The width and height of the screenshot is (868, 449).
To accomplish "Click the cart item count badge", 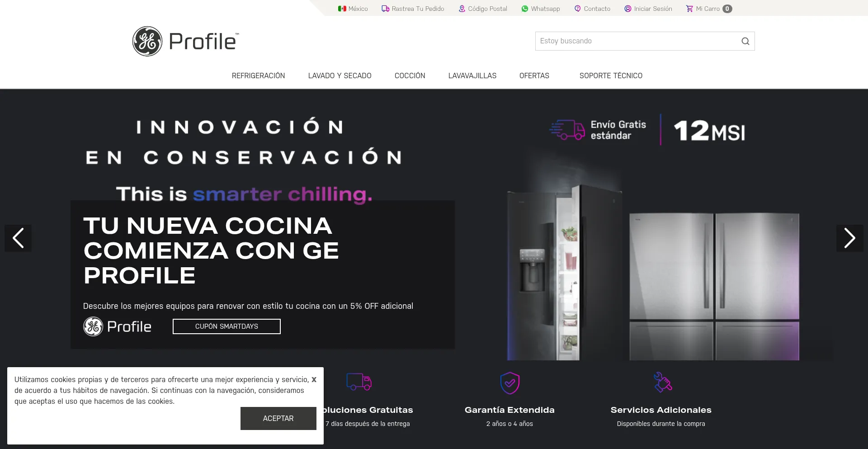I will (727, 9).
